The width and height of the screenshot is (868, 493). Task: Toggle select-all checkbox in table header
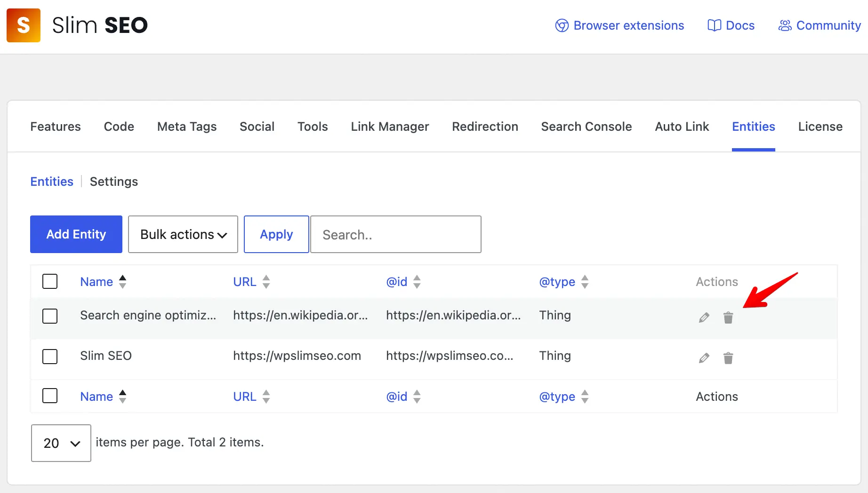coord(50,281)
